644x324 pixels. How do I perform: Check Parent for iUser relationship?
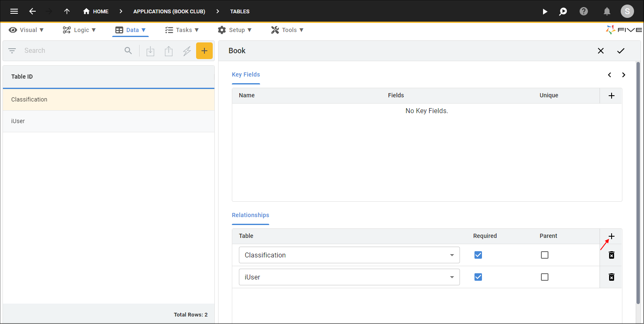pos(545,277)
